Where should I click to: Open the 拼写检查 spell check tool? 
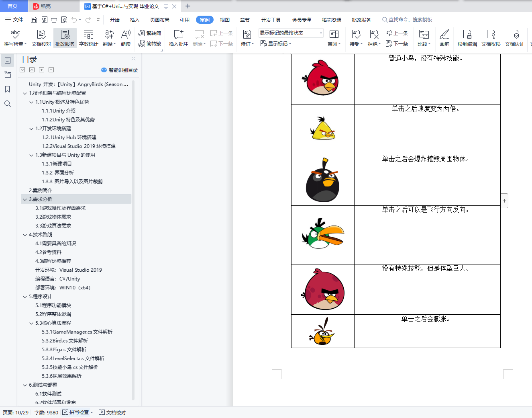[x=15, y=38]
